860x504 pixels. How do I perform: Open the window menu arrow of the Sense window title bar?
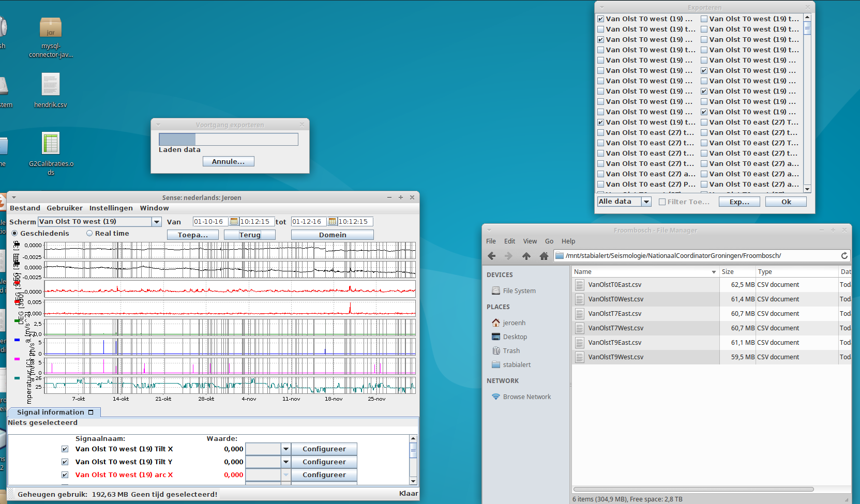(x=14, y=197)
